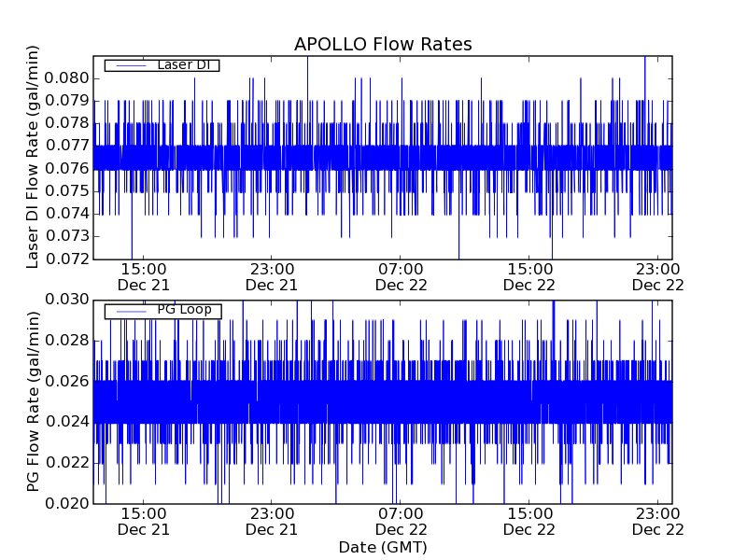Click the APOLLO Flow Rates chart title

click(x=383, y=44)
